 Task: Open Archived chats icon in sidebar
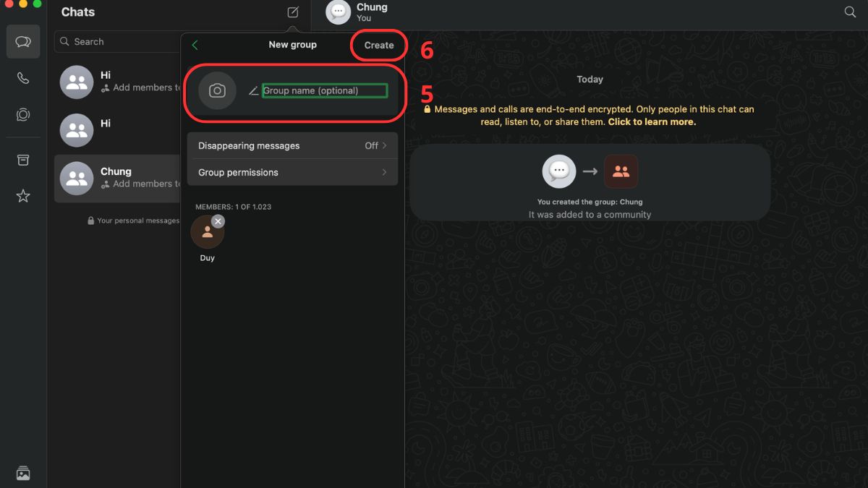pyautogui.click(x=23, y=160)
